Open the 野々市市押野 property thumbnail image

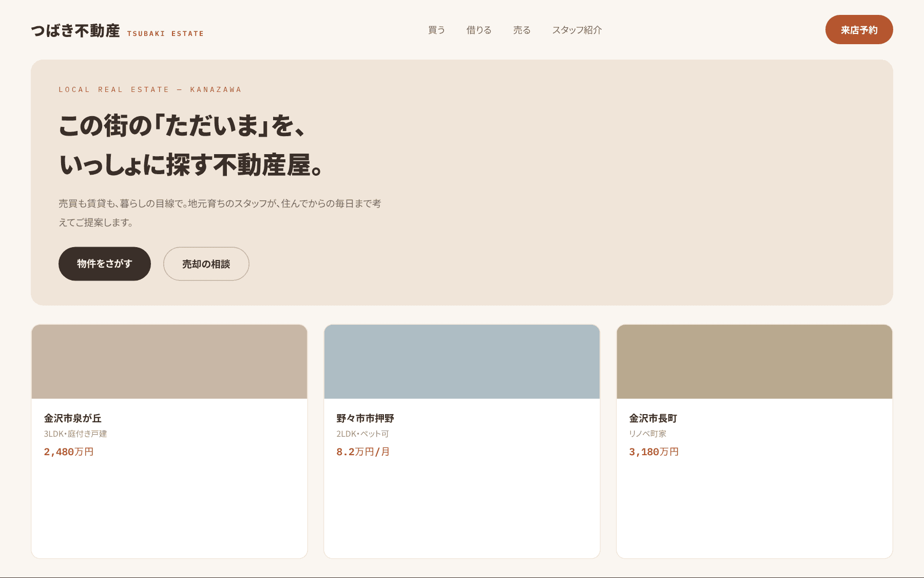click(x=462, y=362)
